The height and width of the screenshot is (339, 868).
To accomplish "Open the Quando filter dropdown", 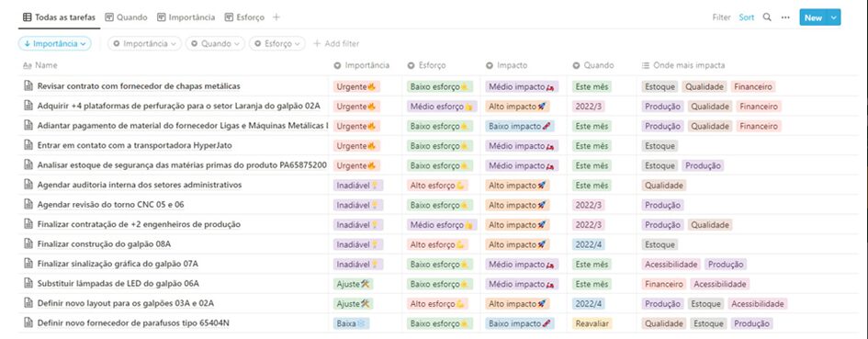I will [x=215, y=43].
